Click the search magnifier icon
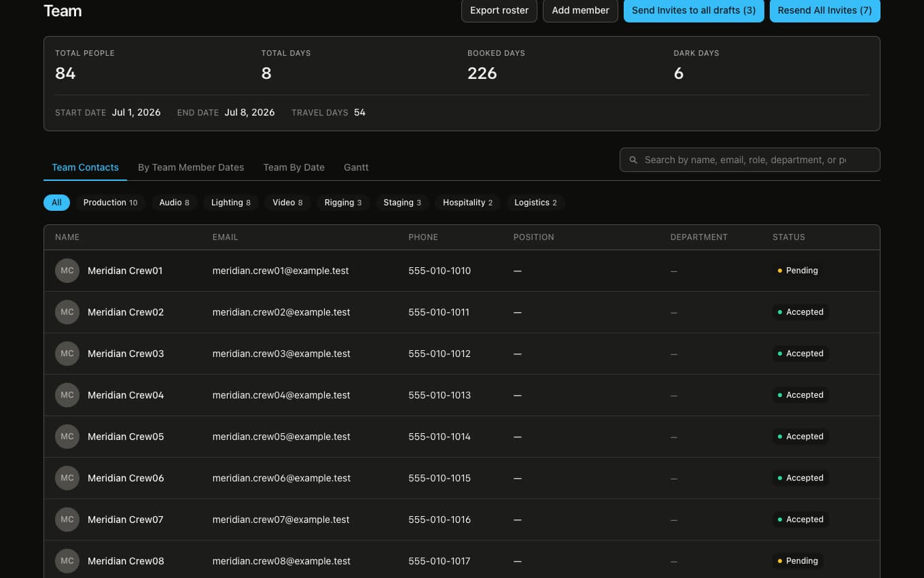924x578 pixels. point(633,160)
